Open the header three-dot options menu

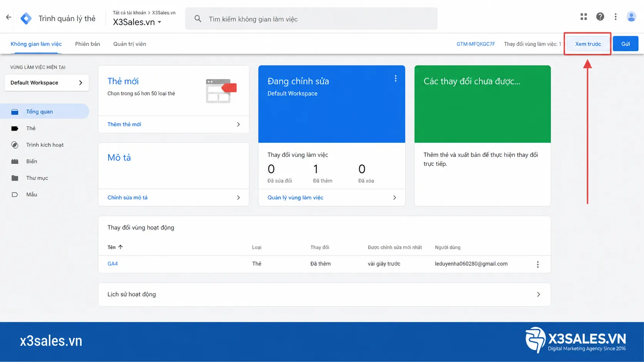[x=615, y=17]
